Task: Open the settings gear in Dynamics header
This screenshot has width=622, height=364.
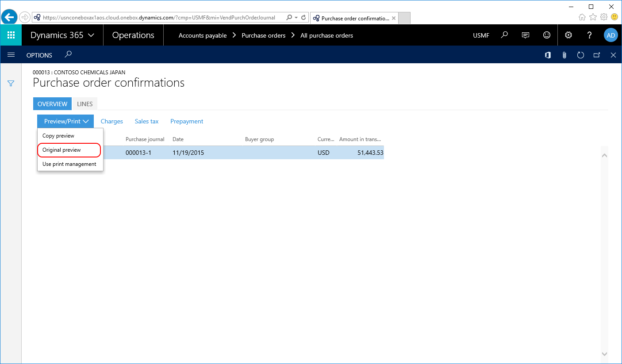Action: (569, 35)
